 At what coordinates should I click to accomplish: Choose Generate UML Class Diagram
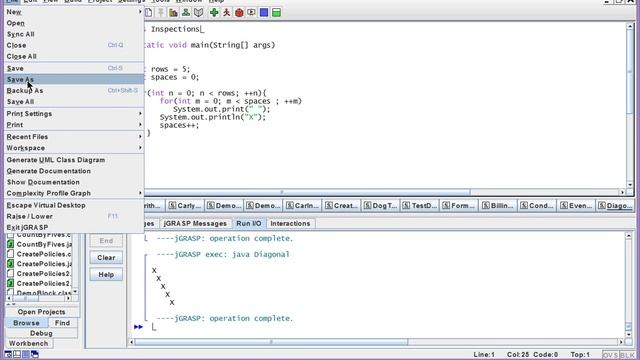[74, 160]
